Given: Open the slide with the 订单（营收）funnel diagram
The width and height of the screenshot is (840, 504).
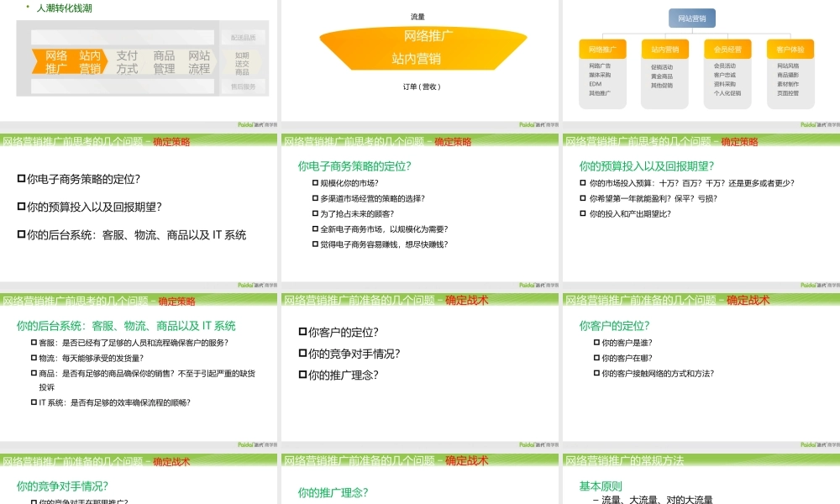Looking at the screenshot, I should click(420, 59).
